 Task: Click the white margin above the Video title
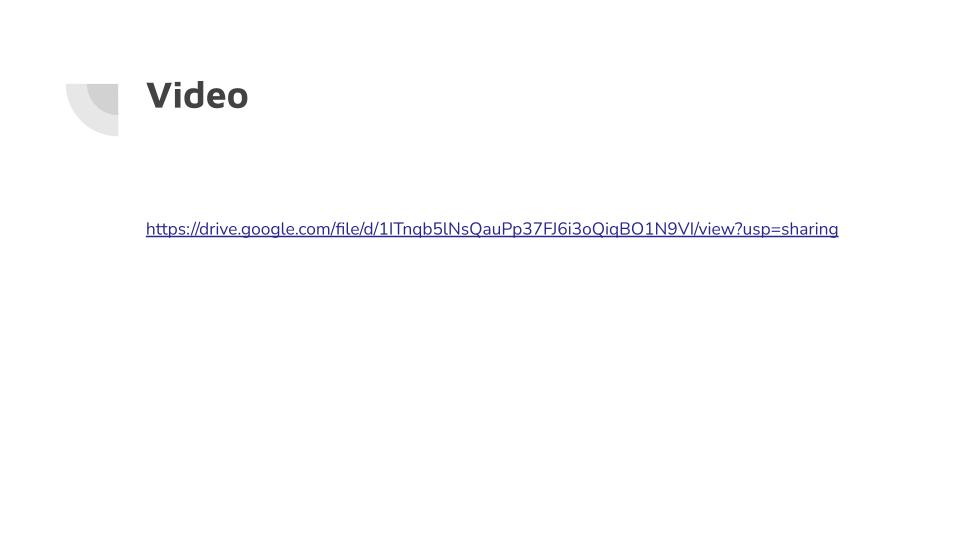480,34
